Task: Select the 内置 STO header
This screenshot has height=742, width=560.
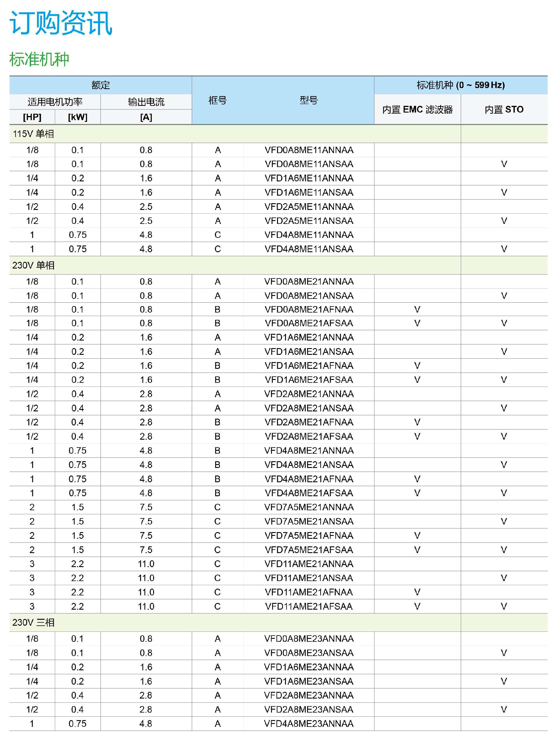Action: click(504, 110)
